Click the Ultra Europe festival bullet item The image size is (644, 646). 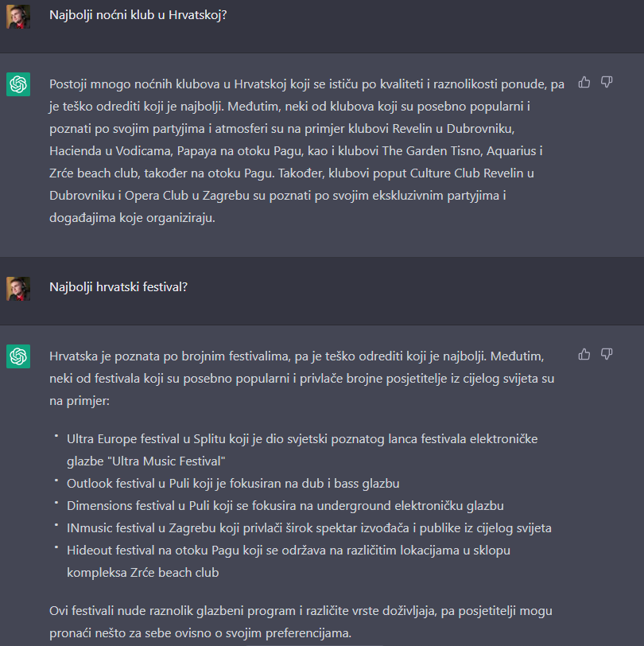(x=302, y=450)
